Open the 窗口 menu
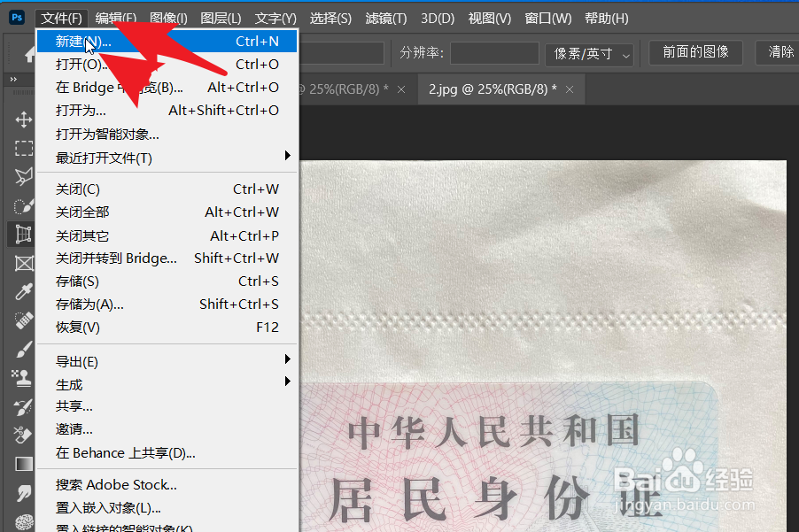799x532 pixels. pyautogui.click(x=547, y=18)
